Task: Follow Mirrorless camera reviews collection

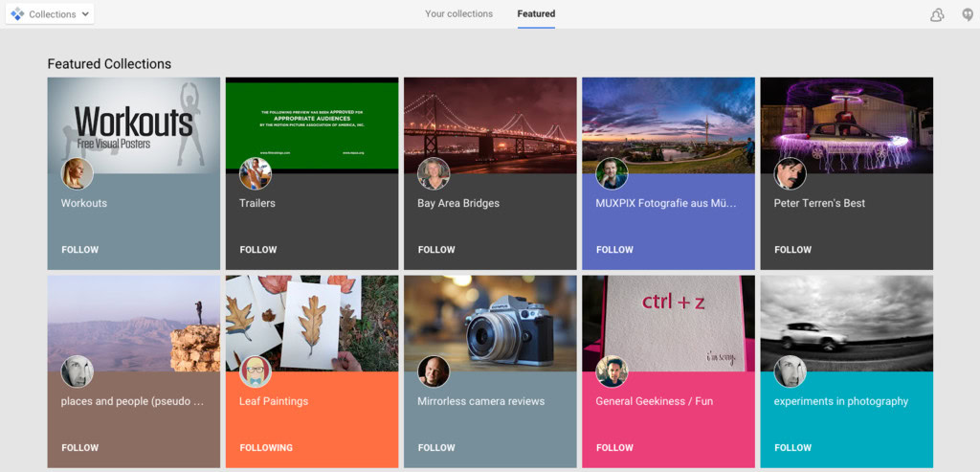Action: pyautogui.click(x=436, y=448)
